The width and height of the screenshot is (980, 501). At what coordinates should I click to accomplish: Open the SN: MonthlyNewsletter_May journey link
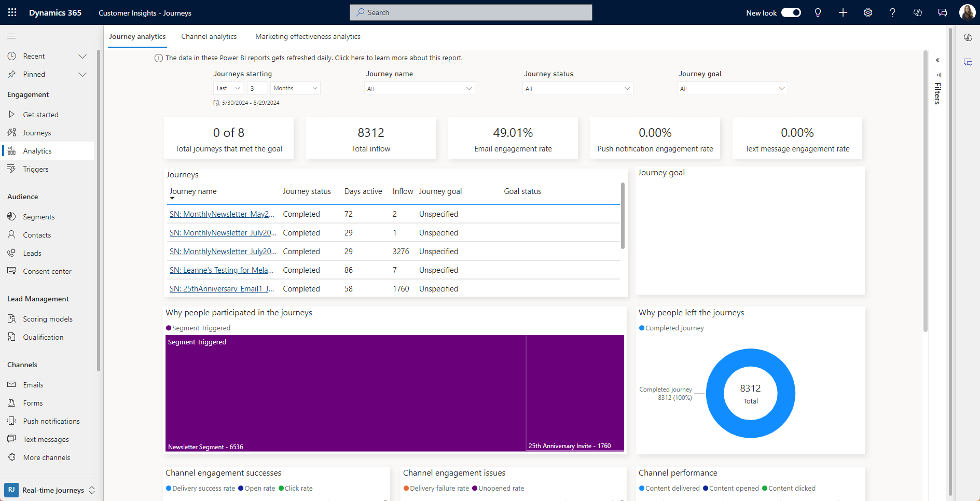(222, 214)
